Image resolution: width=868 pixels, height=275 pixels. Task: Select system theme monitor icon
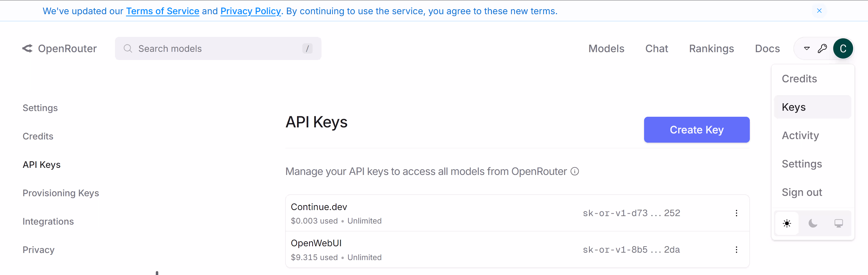coord(839,223)
